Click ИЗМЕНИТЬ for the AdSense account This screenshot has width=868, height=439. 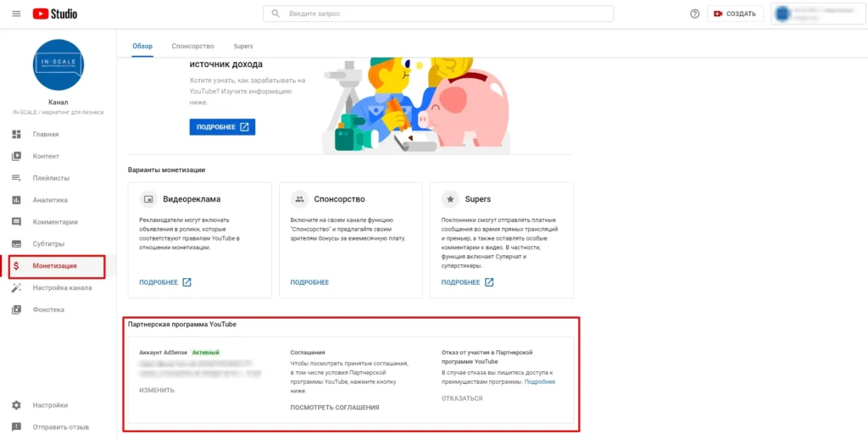pos(157,391)
